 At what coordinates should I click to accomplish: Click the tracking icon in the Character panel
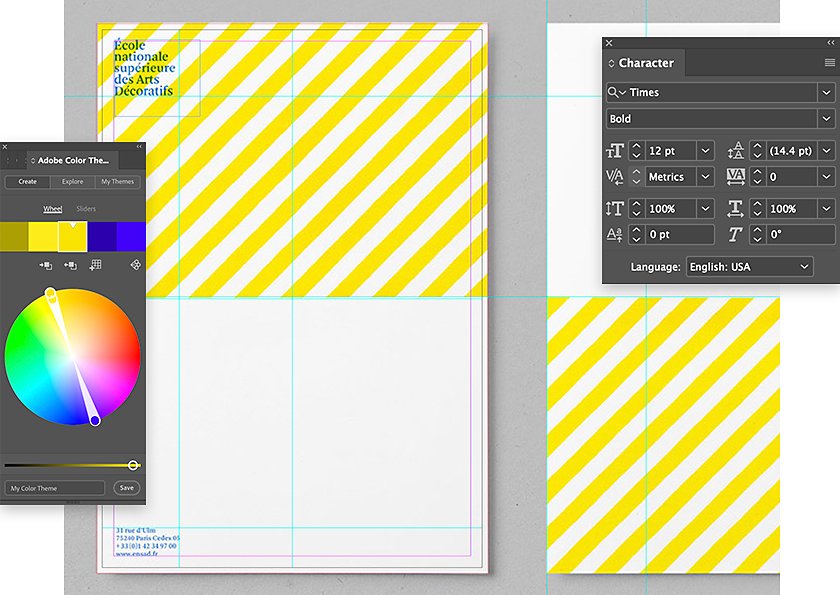(x=736, y=176)
